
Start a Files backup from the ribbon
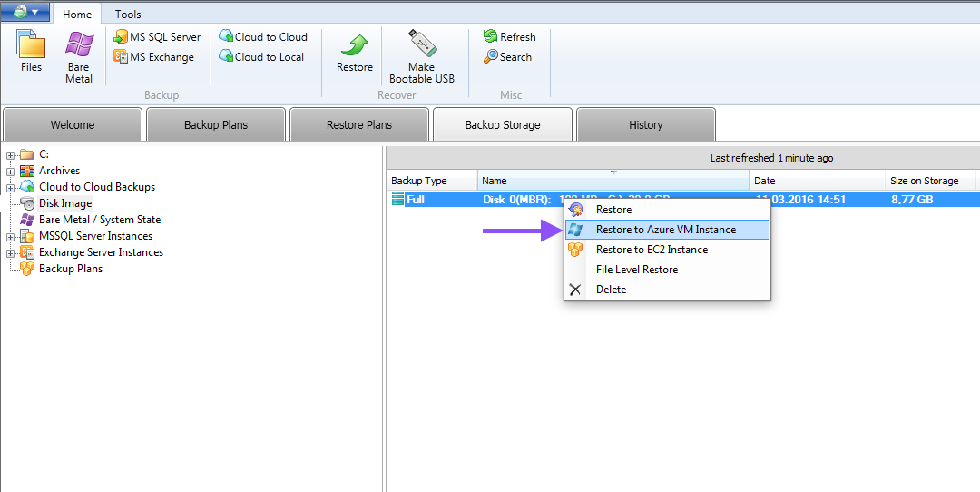[31, 51]
